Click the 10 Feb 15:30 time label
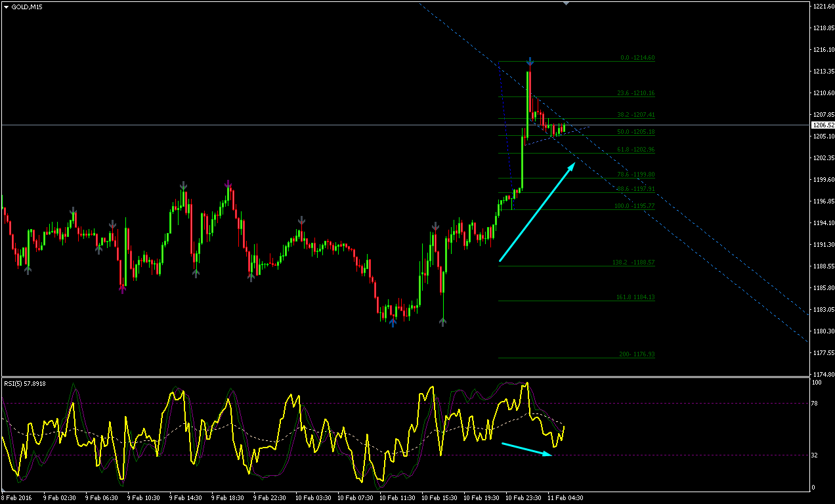 click(439, 497)
